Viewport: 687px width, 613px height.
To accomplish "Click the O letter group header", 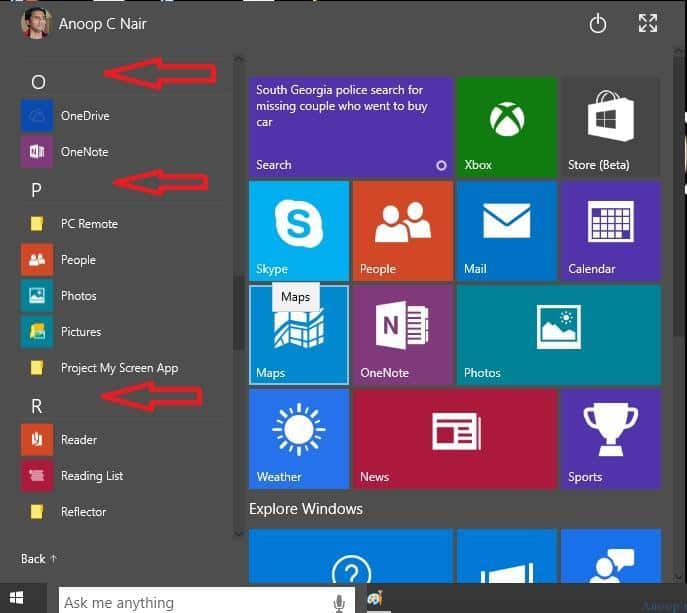I will pos(38,82).
